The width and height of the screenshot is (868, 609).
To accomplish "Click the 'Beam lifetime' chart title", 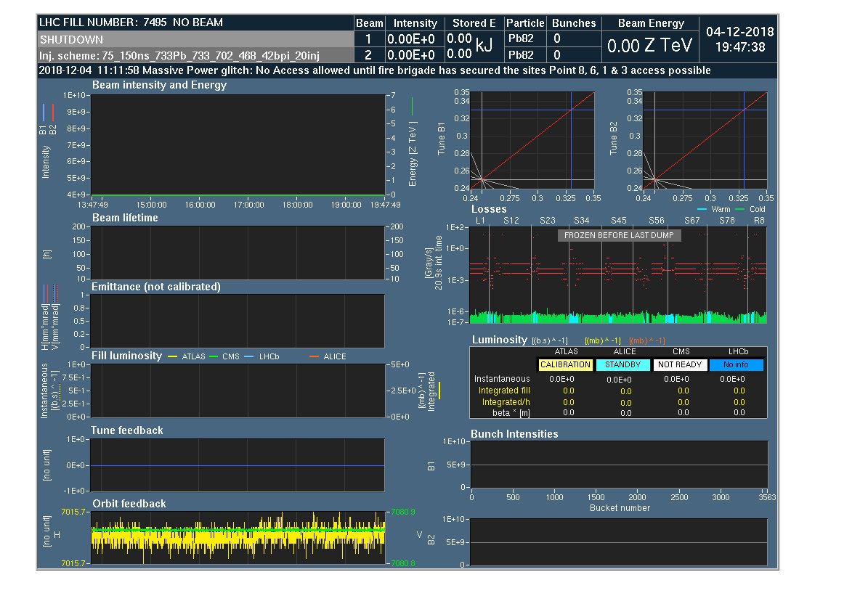I will click(125, 218).
